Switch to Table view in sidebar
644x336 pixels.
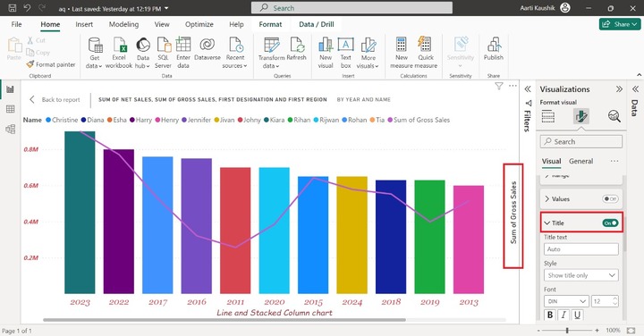coord(10,109)
